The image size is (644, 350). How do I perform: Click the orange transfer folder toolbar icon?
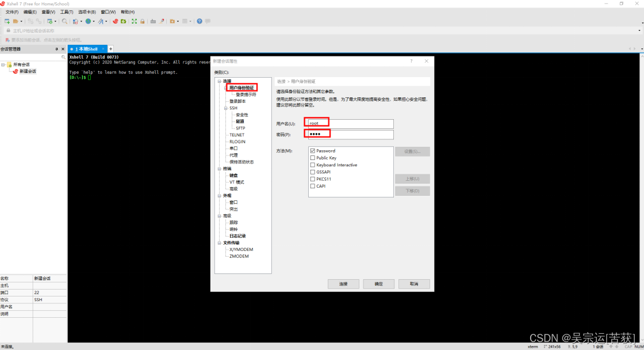(172, 21)
